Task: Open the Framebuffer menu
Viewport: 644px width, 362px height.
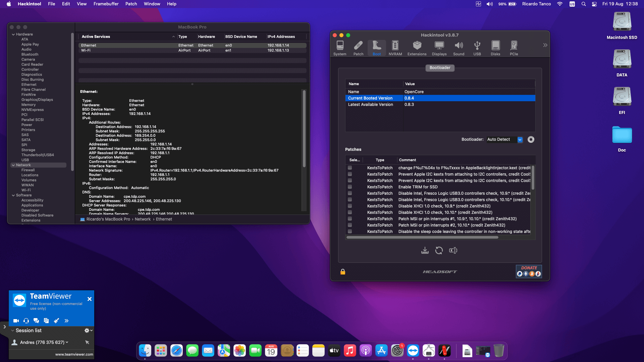Action: pyautogui.click(x=106, y=4)
